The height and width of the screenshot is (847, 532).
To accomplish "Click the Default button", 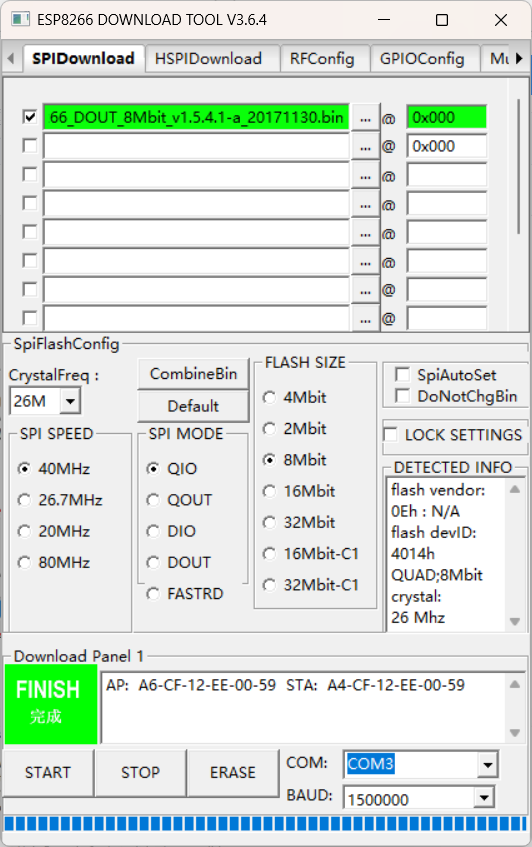I will pyautogui.click(x=193, y=406).
